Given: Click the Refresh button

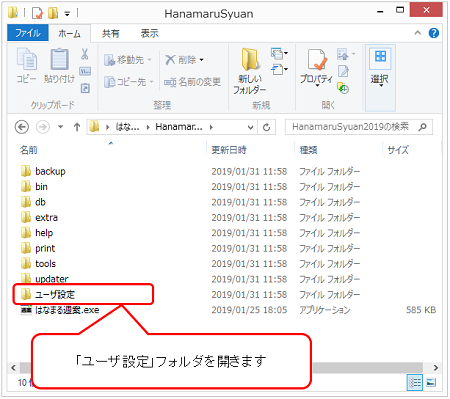Looking at the screenshot, I should click(266, 127).
